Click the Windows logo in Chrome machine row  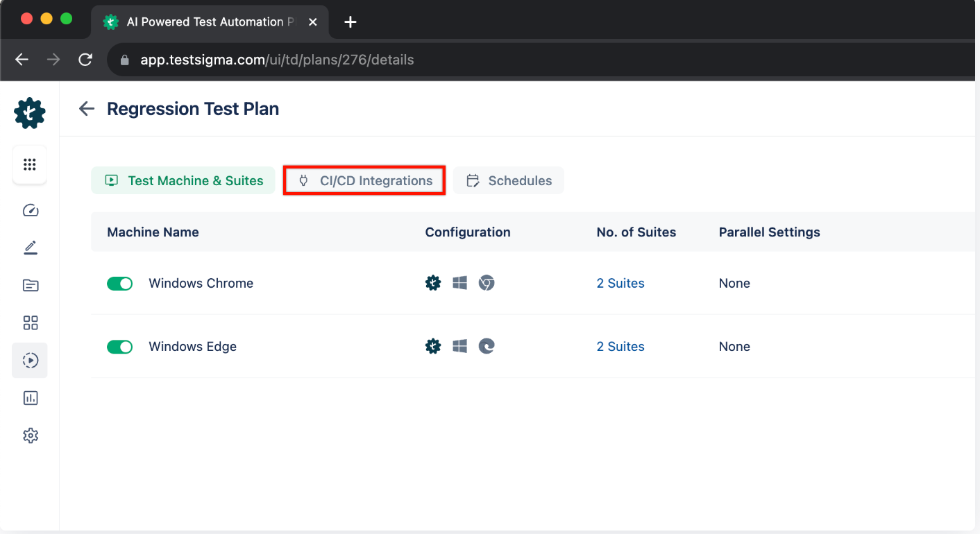coord(459,283)
